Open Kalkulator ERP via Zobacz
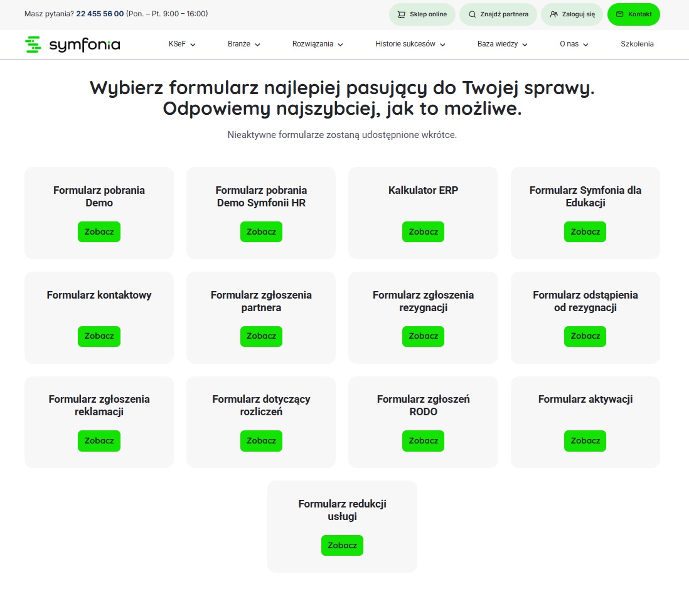This screenshot has width=689, height=616. pyautogui.click(x=423, y=231)
